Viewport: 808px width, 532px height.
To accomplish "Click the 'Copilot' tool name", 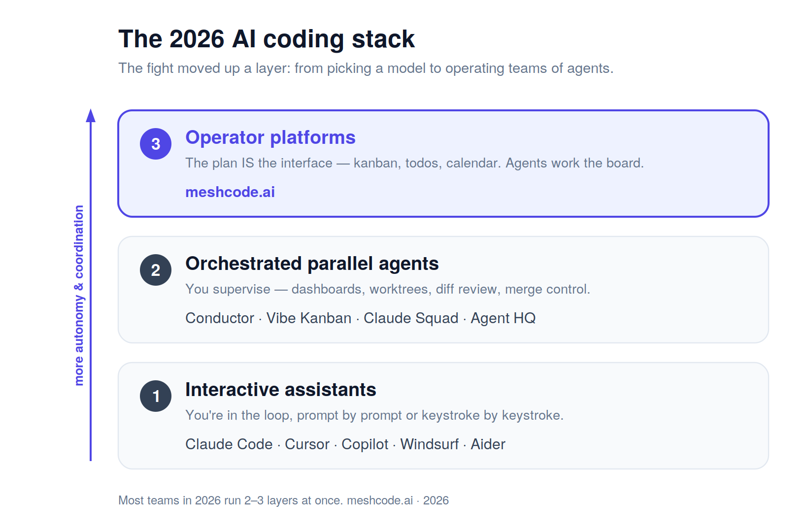I will (x=365, y=444).
